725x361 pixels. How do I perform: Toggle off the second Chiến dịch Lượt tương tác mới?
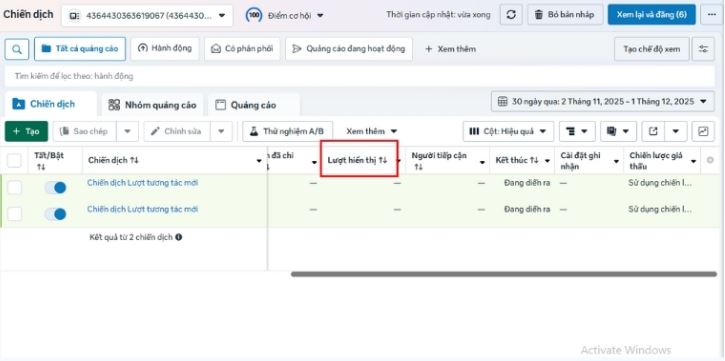(x=55, y=214)
